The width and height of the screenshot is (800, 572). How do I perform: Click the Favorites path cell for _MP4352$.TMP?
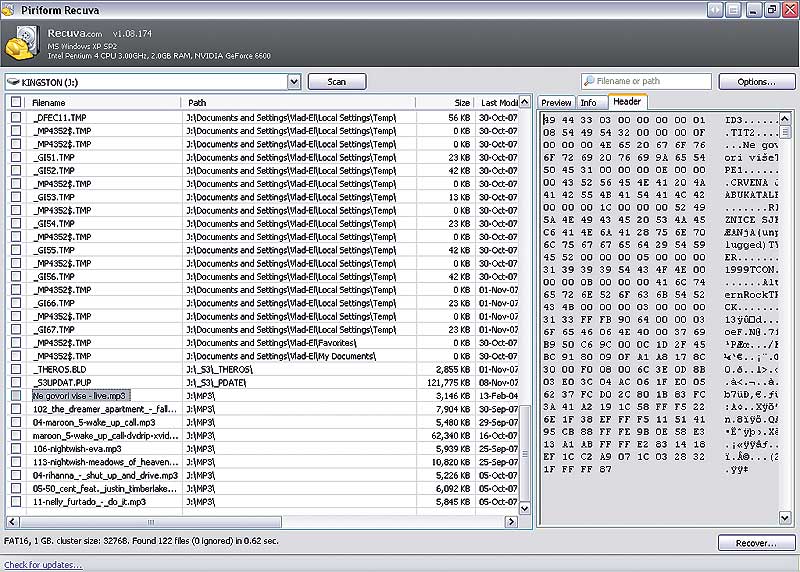[271, 343]
